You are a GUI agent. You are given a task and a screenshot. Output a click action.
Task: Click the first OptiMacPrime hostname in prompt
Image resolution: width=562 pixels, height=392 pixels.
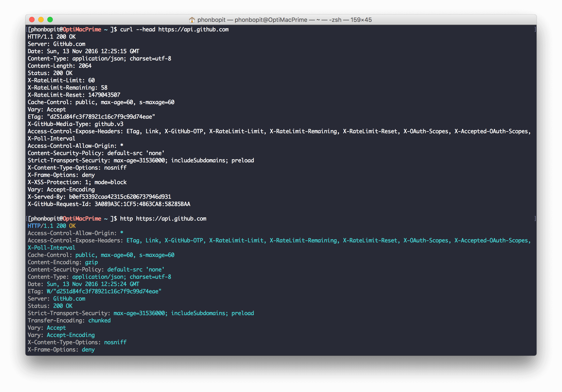82,30
